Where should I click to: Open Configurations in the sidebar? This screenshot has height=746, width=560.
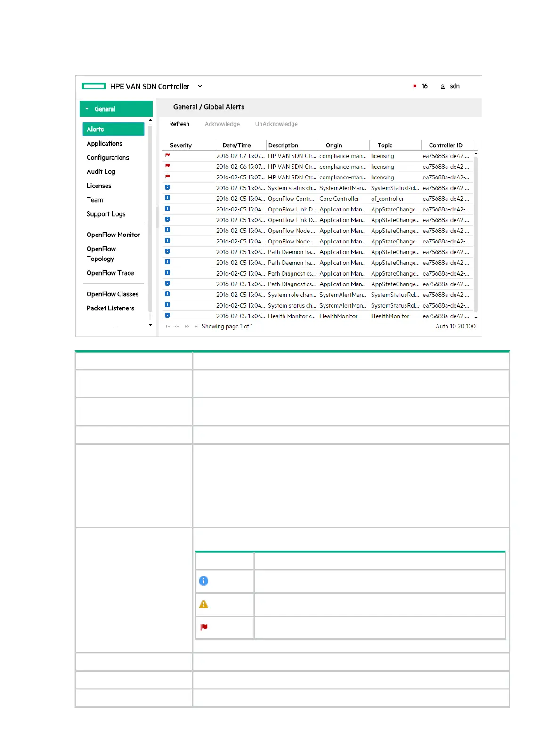pos(108,157)
